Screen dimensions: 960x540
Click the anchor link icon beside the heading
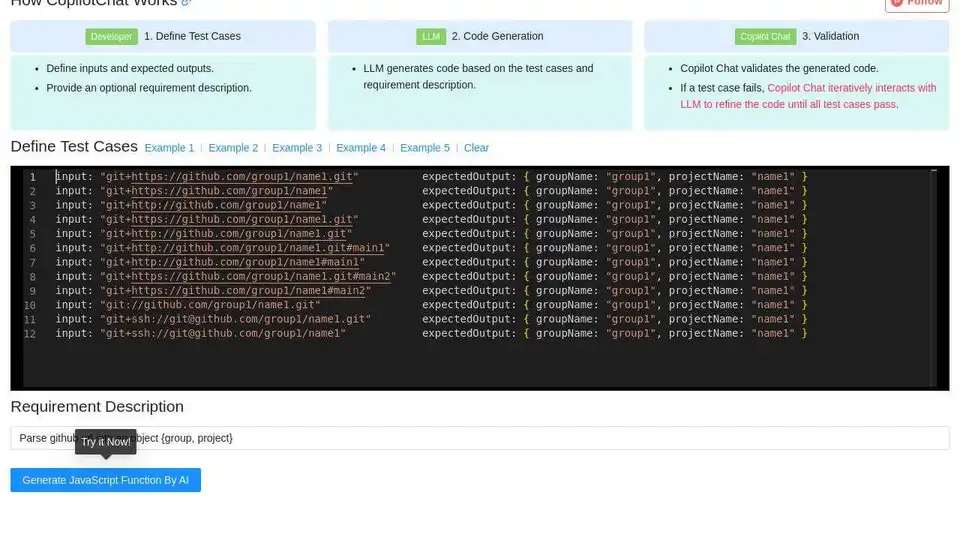point(186,3)
